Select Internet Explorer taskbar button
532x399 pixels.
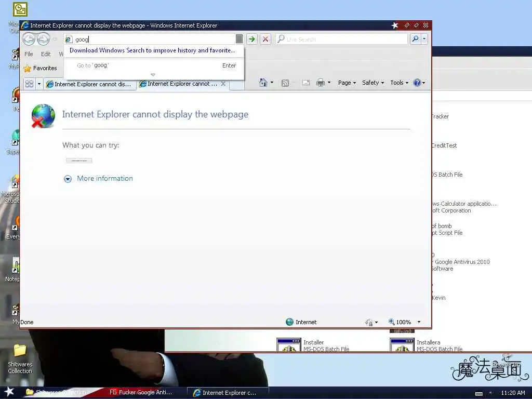[228, 393]
